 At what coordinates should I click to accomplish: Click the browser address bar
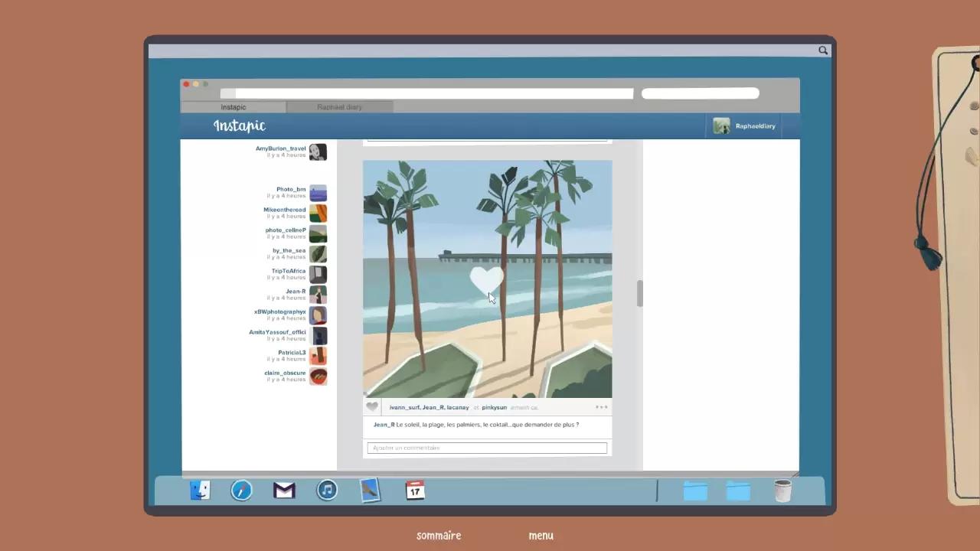(427, 93)
